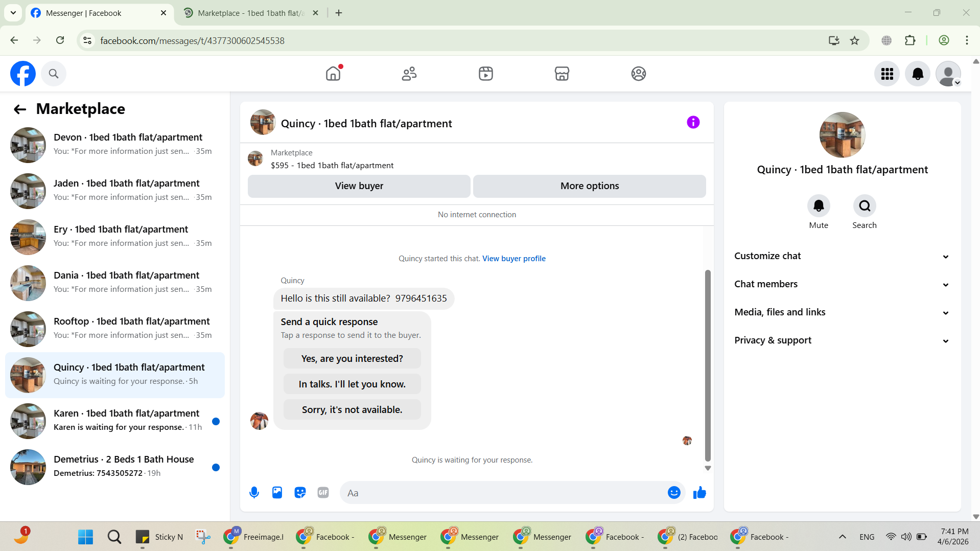This screenshot has width=980, height=551.
Task: Open Sticky Notes from the taskbar
Action: pyautogui.click(x=159, y=537)
